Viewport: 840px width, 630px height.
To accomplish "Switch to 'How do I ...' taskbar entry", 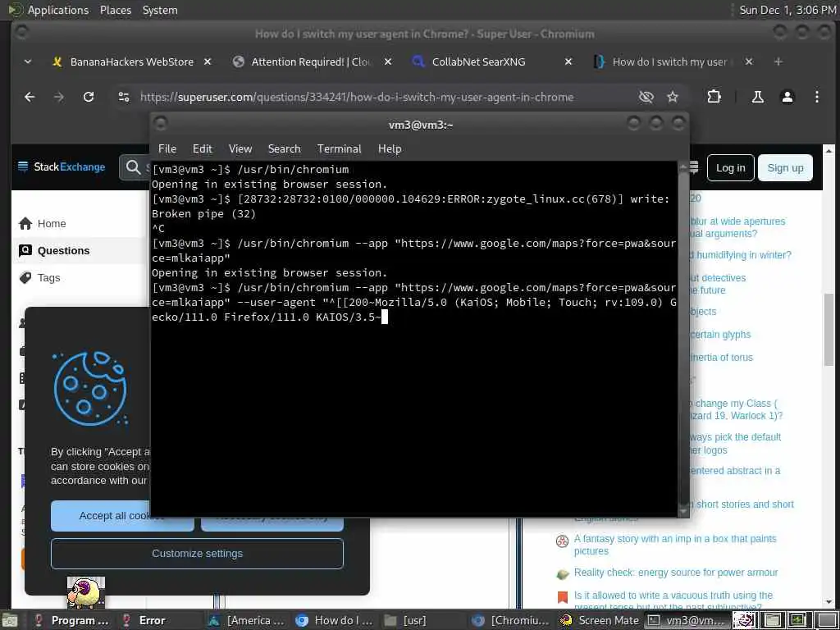I will 336,620.
